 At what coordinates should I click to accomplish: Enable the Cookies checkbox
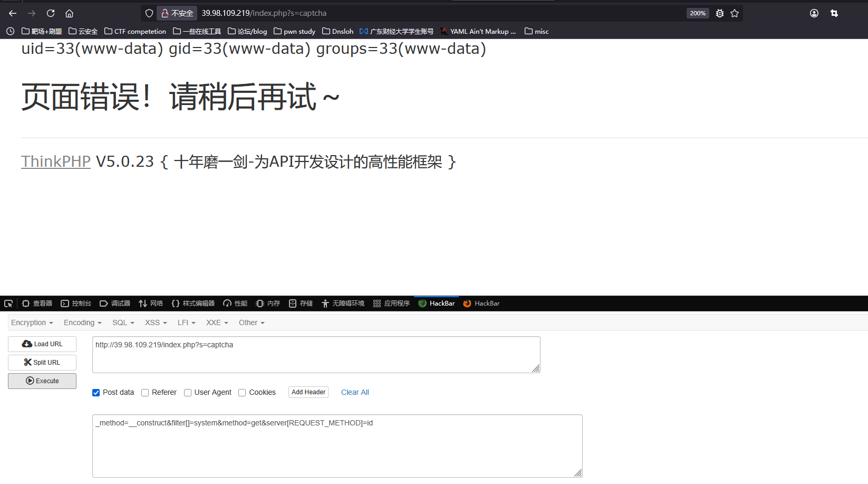click(x=242, y=393)
